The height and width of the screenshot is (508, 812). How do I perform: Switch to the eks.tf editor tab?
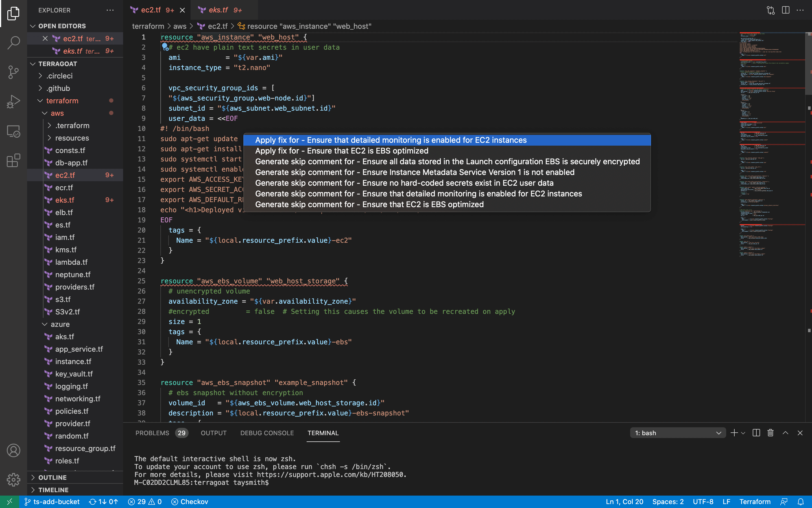click(x=219, y=10)
